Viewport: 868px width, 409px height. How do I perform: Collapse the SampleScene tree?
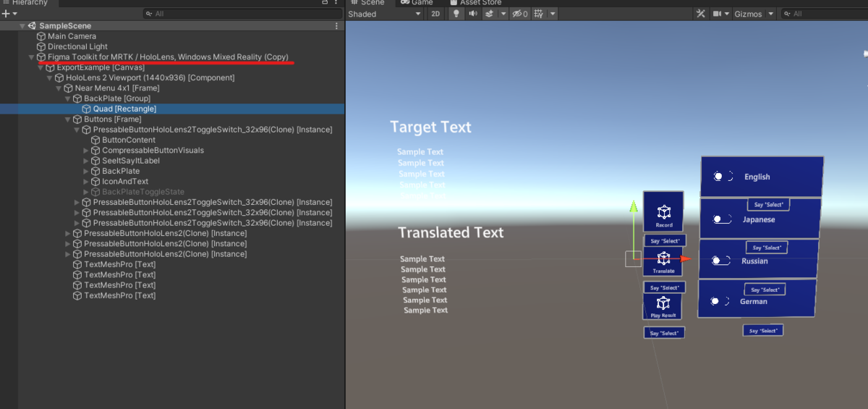pos(22,26)
